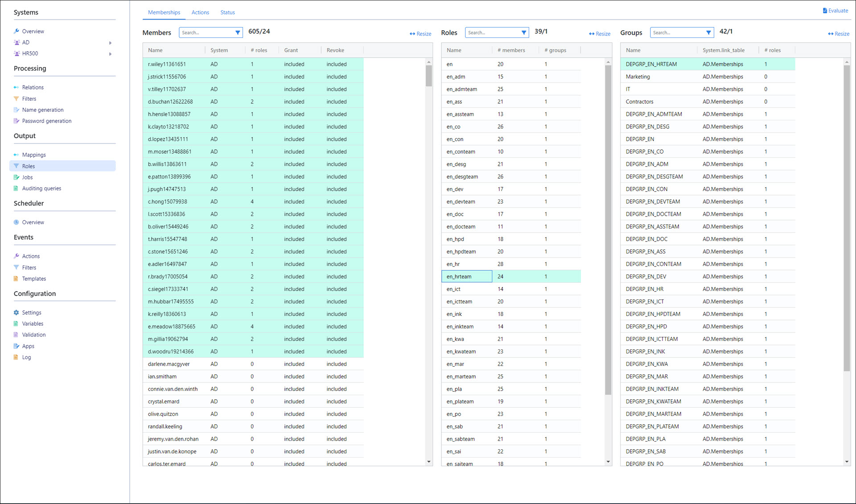The image size is (856, 504).
Task: Switch to the Status tab
Action: (227, 12)
